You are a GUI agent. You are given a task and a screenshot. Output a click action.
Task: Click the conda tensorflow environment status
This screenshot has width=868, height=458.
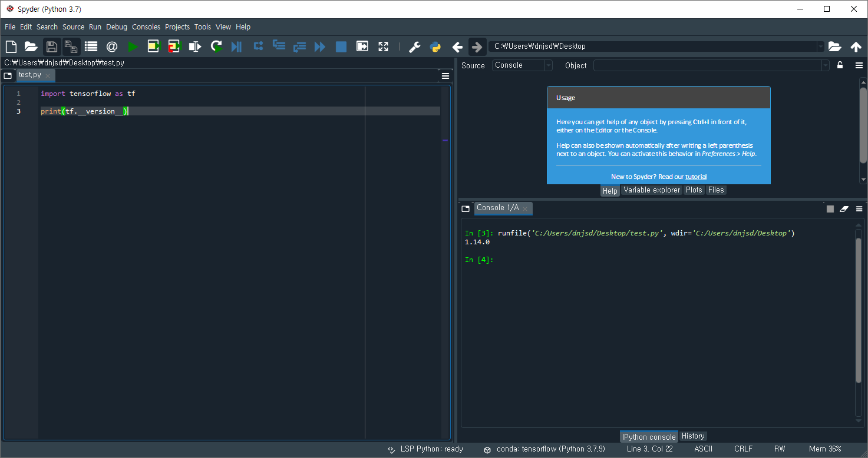544,449
